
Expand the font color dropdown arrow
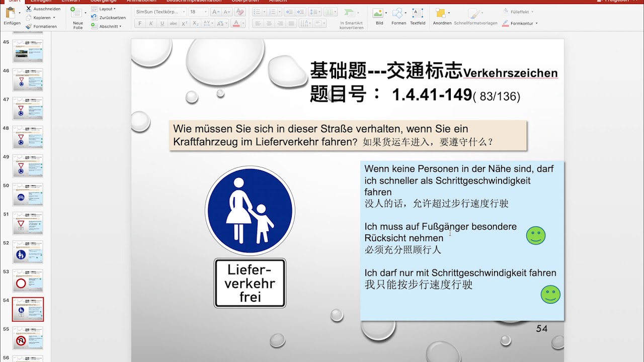tap(243, 23)
